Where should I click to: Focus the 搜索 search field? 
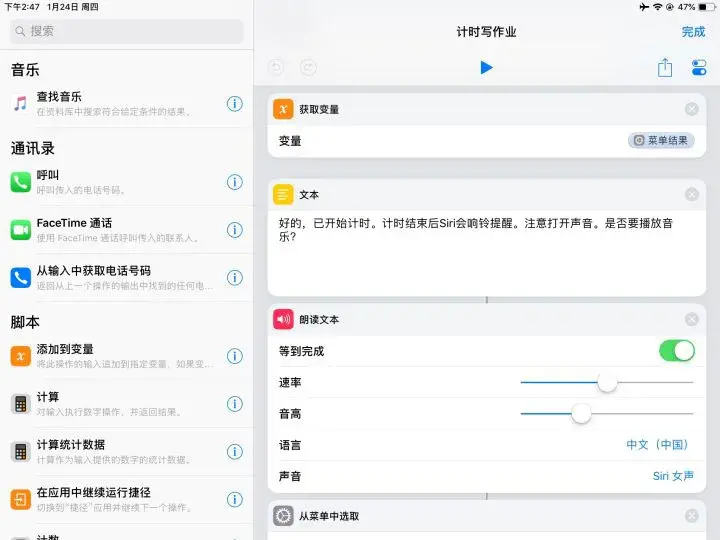[127, 31]
